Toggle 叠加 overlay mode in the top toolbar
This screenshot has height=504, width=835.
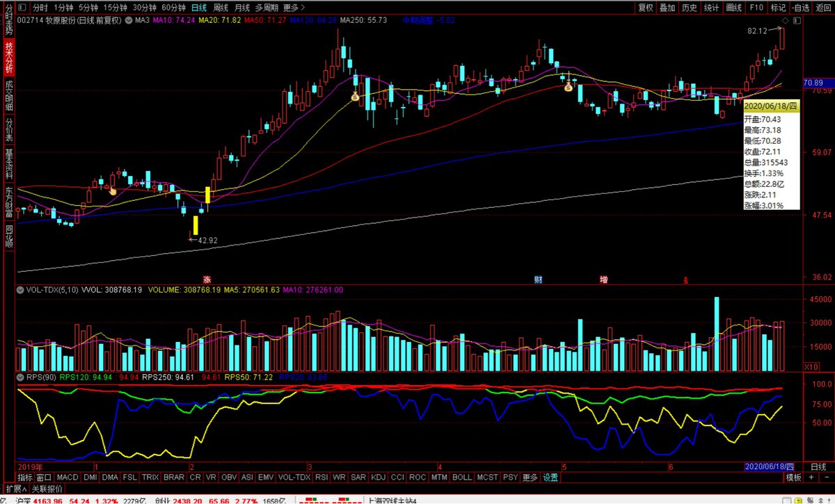click(x=667, y=8)
